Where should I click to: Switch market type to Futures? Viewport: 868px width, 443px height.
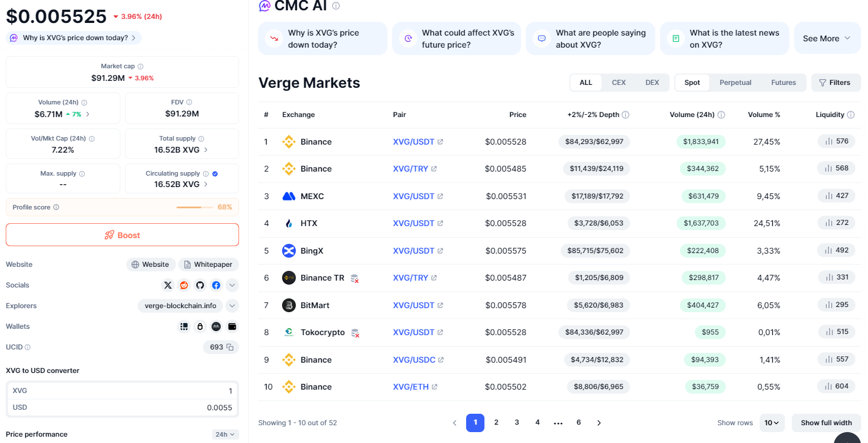(783, 83)
